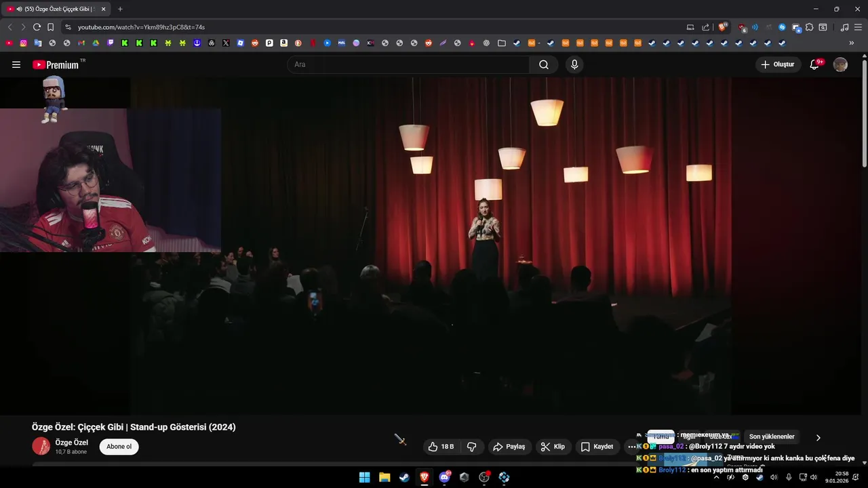The width and height of the screenshot is (868, 488).
Task: Open Google Translate bookmark
Action: pos(38,43)
